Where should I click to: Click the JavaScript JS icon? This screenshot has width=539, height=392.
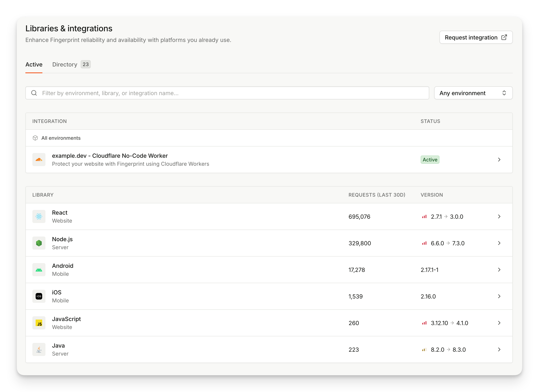(x=39, y=323)
